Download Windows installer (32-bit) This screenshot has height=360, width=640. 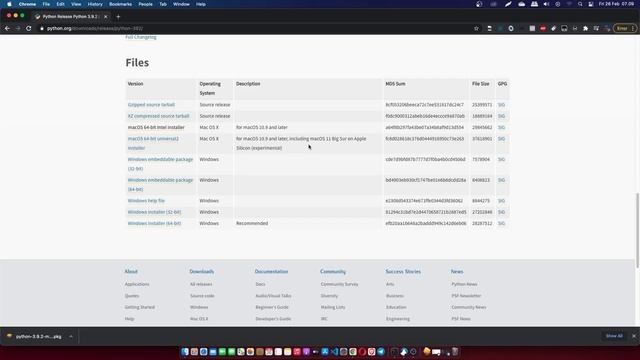click(x=154, y=212)
